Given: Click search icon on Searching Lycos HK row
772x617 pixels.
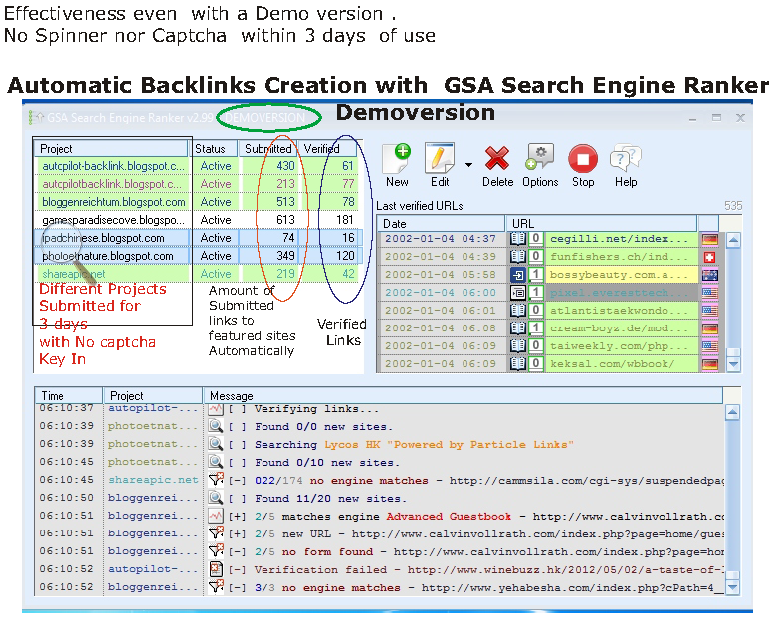Looking at the screenshot, I should pyautogui.click(x=216, y=444).
